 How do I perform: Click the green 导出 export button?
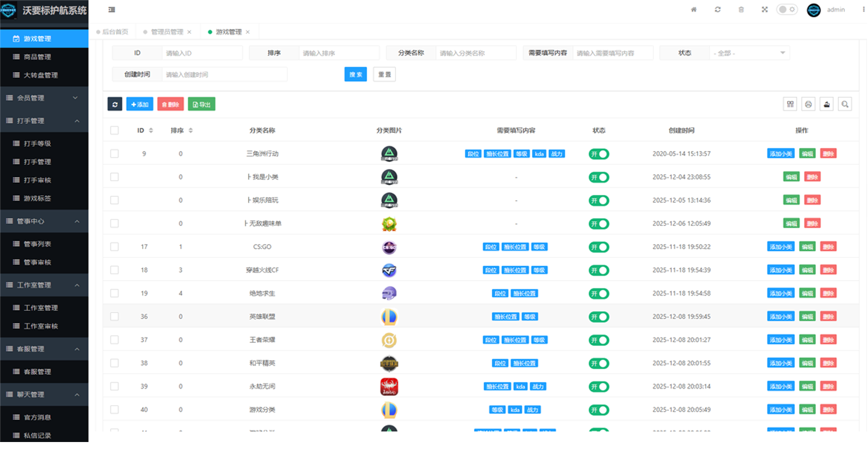click(x=202, y=104)
